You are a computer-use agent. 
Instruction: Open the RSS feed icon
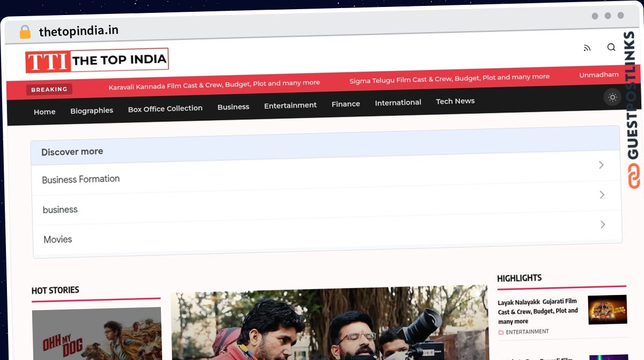click(x=587, y=48)
